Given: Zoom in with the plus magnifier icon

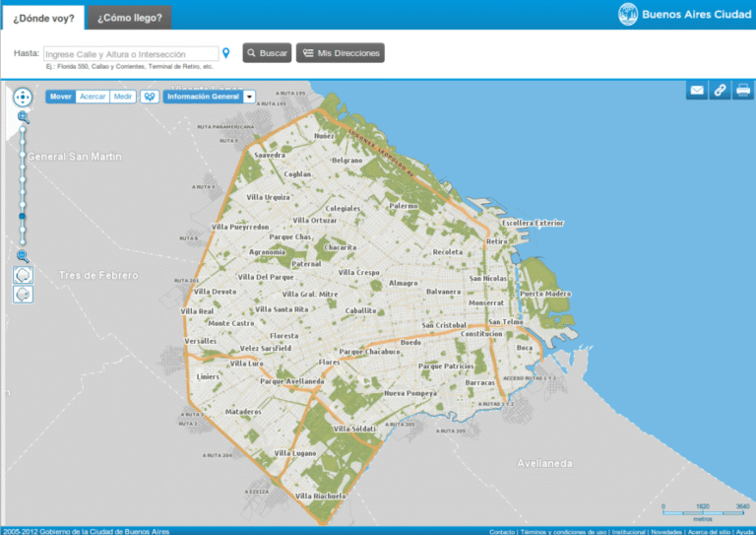Looking at the screenshot, I should (24, 116).
